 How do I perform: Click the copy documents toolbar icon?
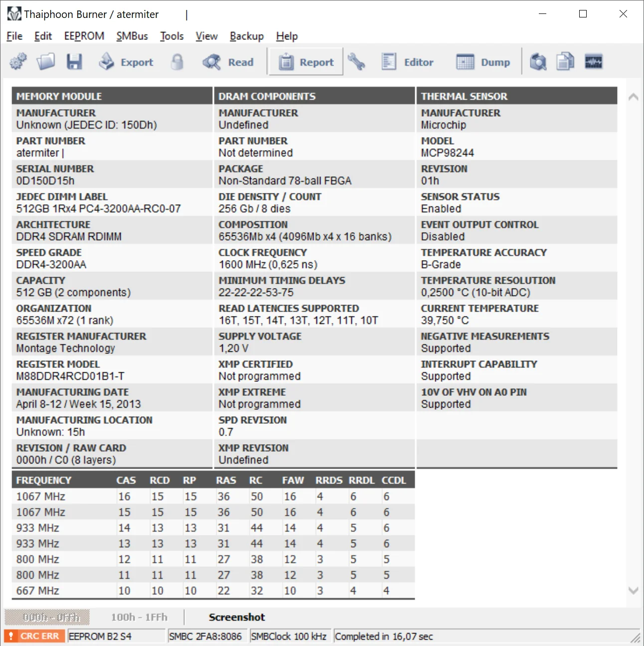pyautogui.click(x=565, y=62)
